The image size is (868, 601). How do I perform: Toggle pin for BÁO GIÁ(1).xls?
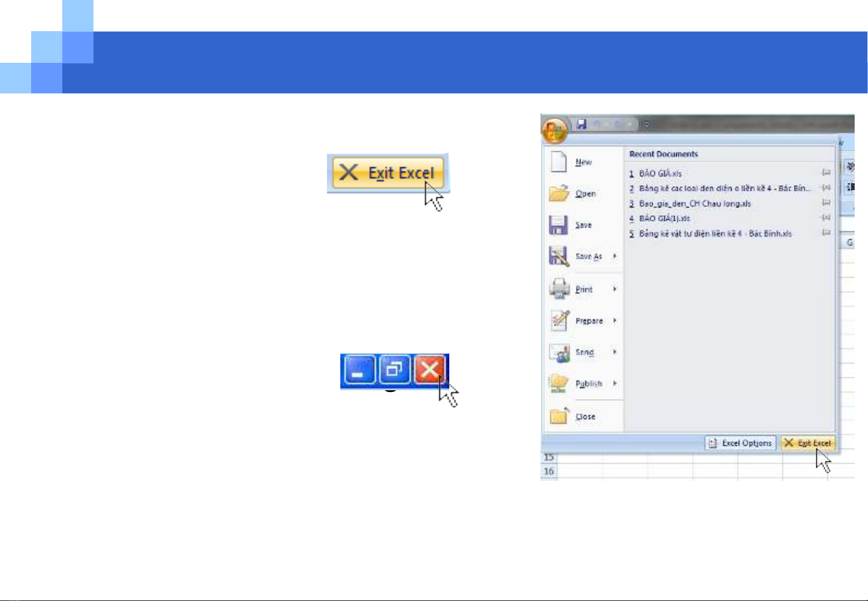click(826, 218)
